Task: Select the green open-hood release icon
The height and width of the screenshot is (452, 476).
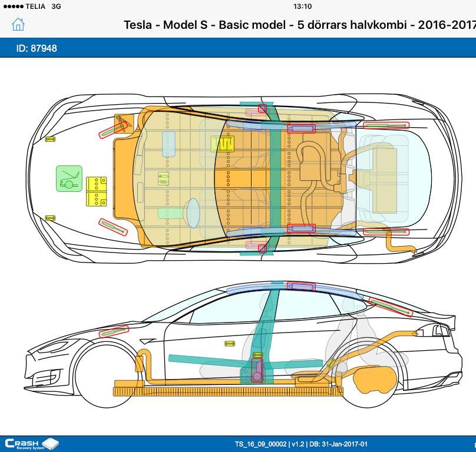Action: (x=69, y=178)
